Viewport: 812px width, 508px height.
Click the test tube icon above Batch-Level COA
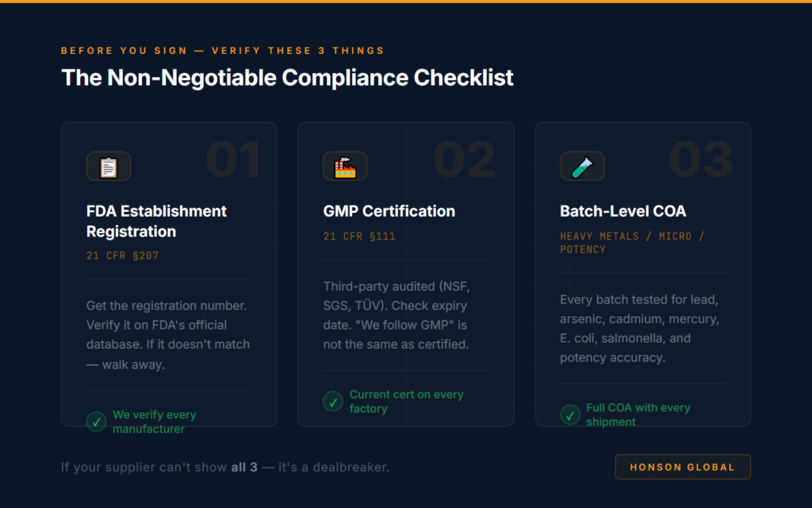pos(582,167)
